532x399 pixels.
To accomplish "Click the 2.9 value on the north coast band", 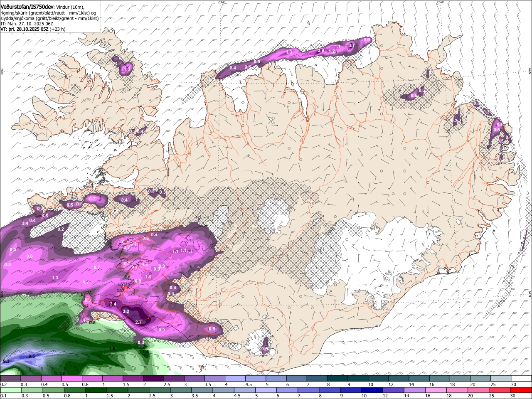I will pyautogui.click(x=320, y=50).
